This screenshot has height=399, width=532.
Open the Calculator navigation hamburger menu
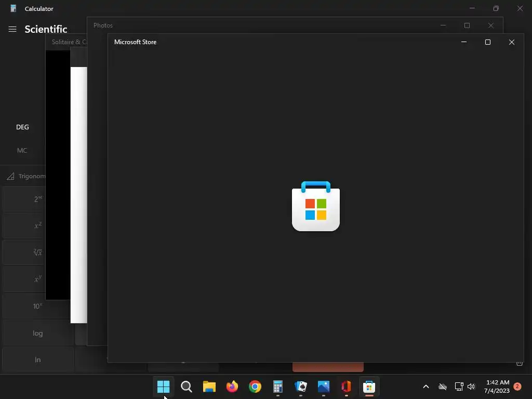(12, 29)
